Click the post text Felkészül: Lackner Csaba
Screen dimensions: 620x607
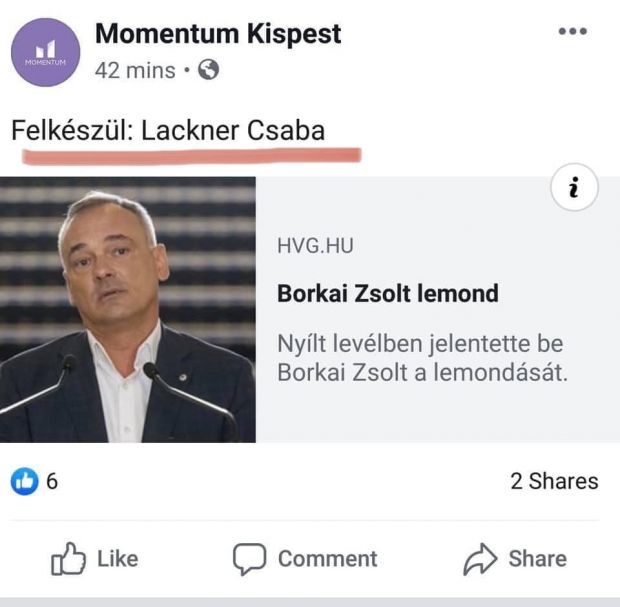click(x=168, y=130)
